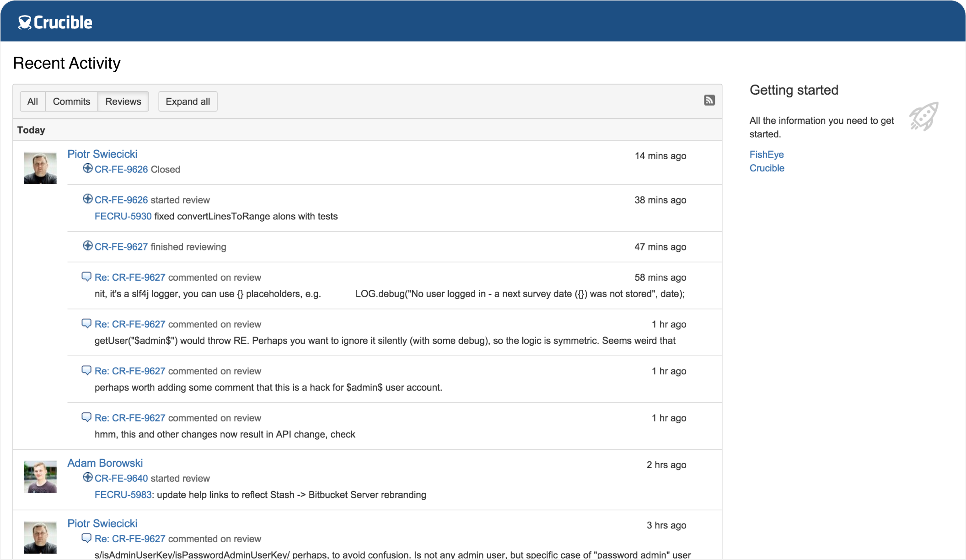Expand the FECRU-5983 commit details
The height and width of the screenshot is (560, 966).
[x=123, y=495]
